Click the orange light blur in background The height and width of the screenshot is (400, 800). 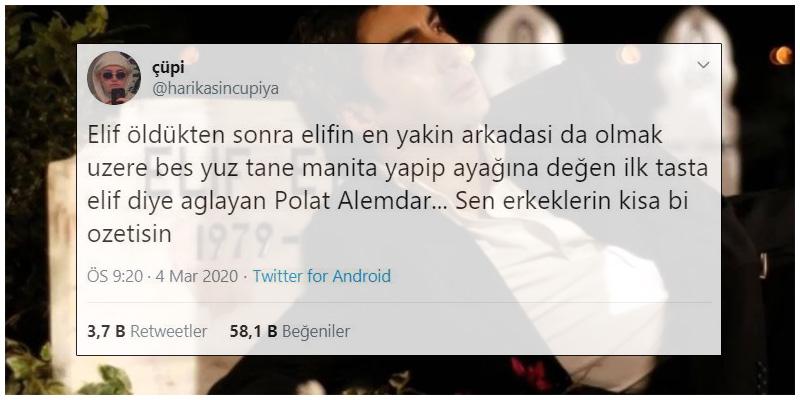click(781, 55)
